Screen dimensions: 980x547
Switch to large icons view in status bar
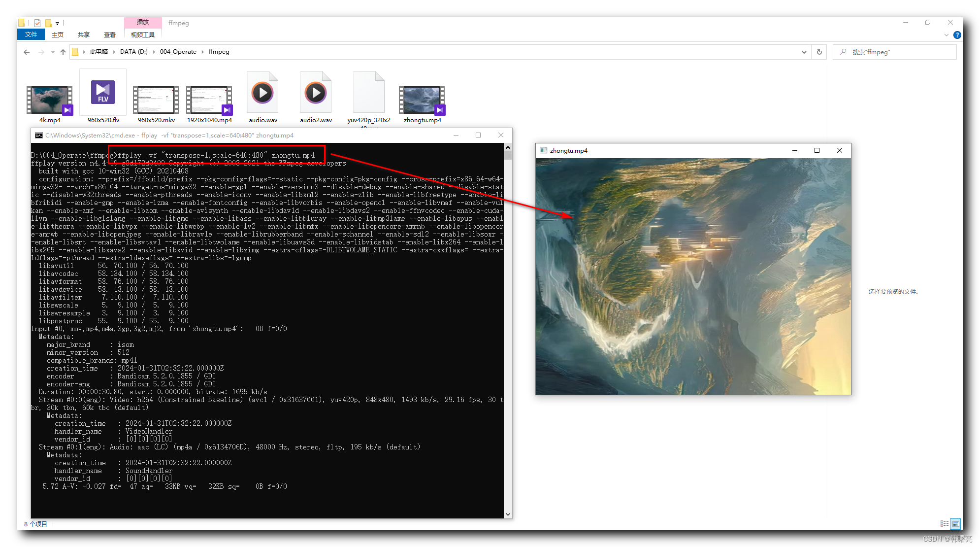pos(956,524)
